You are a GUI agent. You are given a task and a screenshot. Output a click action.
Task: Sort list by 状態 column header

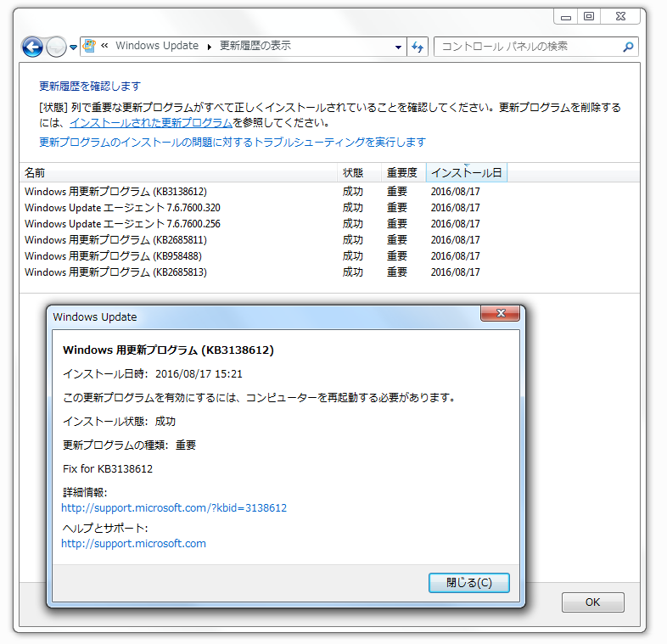(353, 173)
